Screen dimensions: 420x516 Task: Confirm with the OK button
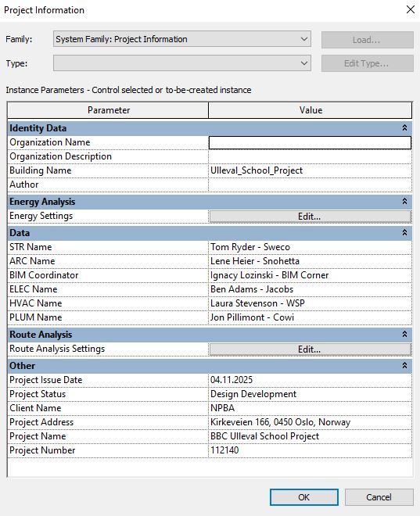click(303, 497)
